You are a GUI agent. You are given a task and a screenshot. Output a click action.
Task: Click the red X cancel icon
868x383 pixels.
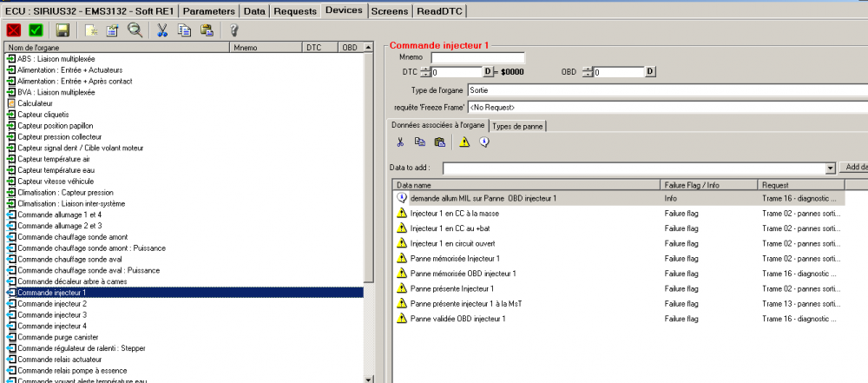14,30
